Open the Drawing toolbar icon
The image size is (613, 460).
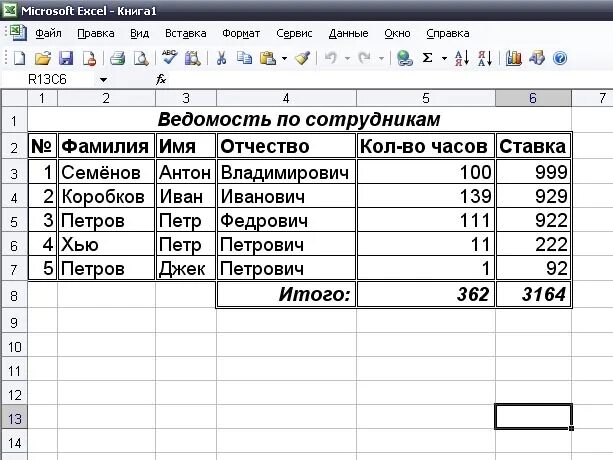coord(537,59)
